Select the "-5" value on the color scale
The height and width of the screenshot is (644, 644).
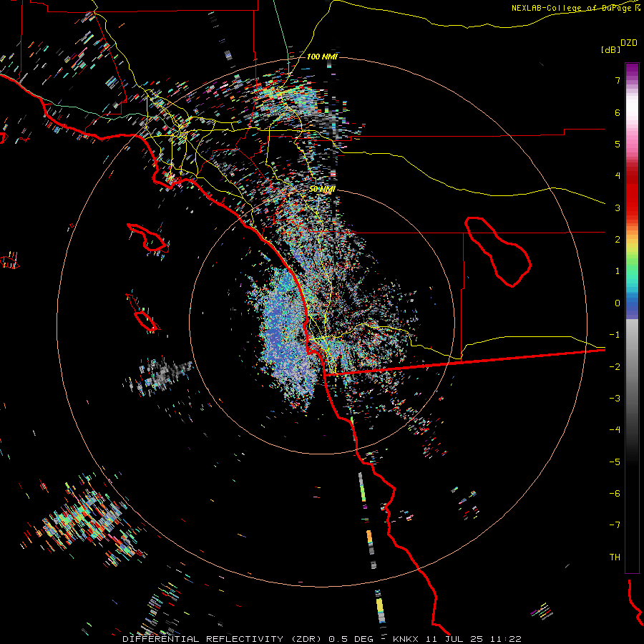(x=615, y=462)
